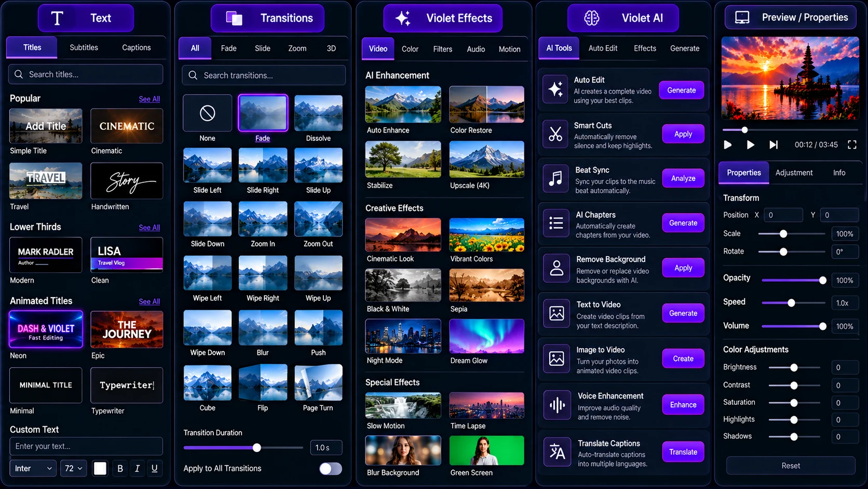The width and height of the screenshot is (868, 489).
Task: Click the Violet AI brain icon
Action: tap(592, 18)
